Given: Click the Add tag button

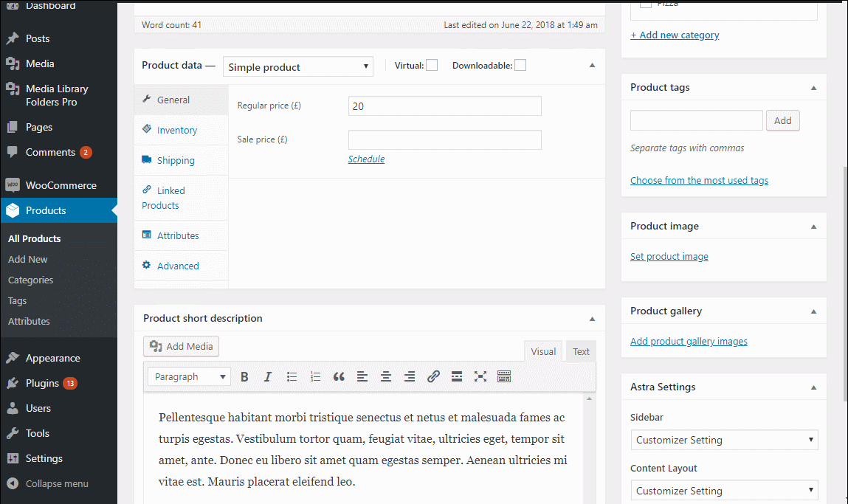Looking at the screenshot, I should [782, 120].
